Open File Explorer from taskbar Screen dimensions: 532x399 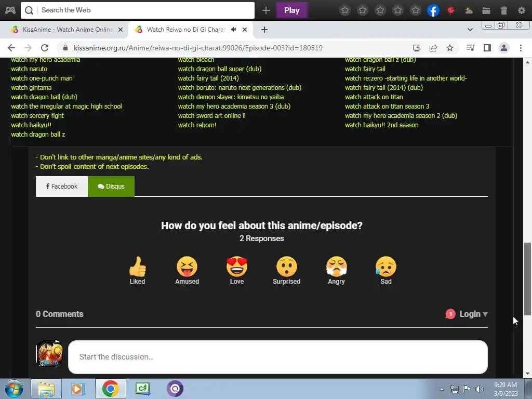(x=46, y=389)
